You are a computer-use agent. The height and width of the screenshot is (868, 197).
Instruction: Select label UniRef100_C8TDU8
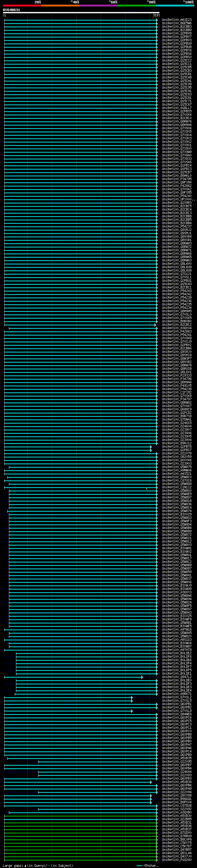(x=176, y=806)
